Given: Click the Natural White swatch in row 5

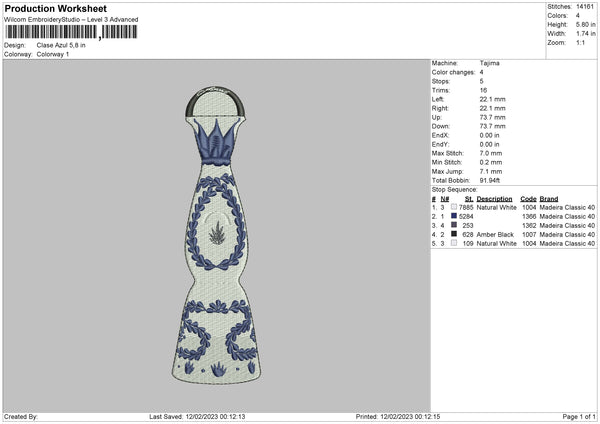Looking at the screenshot, I should point(454,243).
